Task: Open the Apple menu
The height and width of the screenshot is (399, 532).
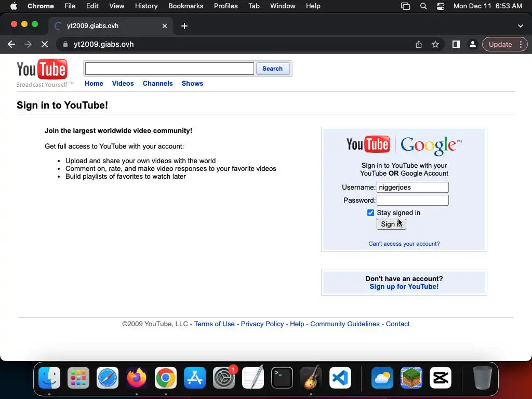Action: coord(14,6)
